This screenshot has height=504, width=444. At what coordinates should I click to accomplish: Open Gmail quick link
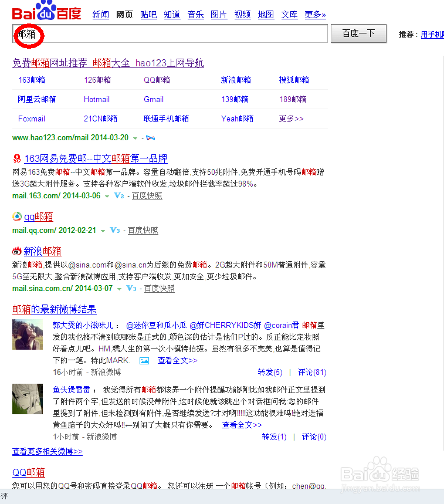coord(154,99)
